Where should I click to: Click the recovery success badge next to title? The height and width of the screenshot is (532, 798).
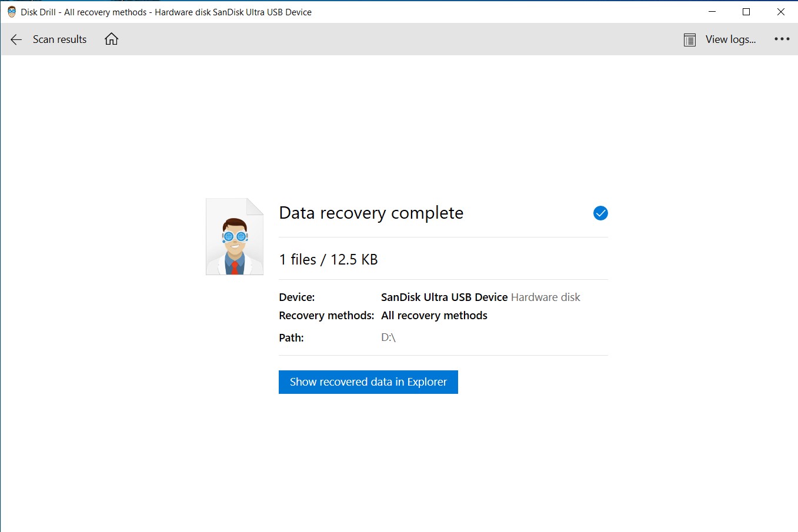point(600,213)
